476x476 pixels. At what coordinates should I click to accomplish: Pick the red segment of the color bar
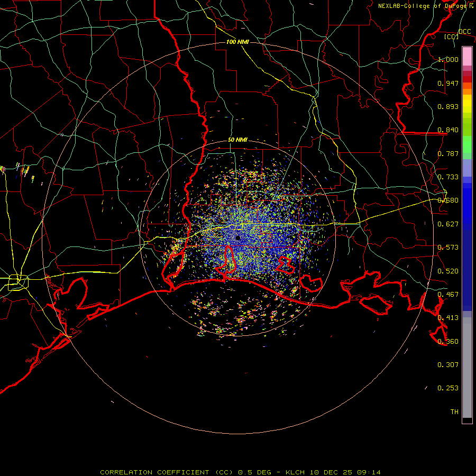point(467,79)
